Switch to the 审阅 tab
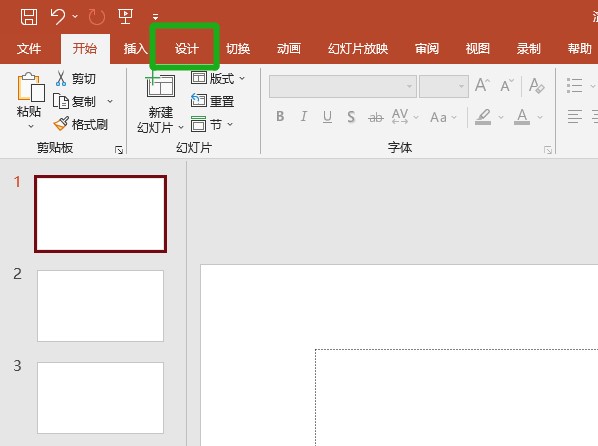Viewport: 598px width, 446px height. [427, 48]
